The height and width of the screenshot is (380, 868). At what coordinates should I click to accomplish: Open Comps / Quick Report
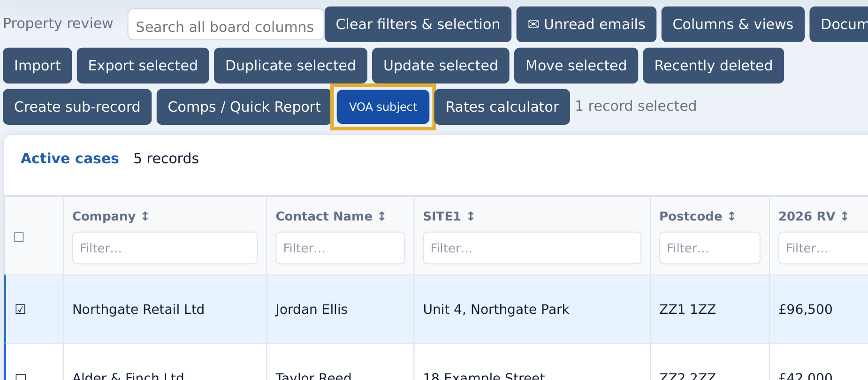[x=244, y=107]
